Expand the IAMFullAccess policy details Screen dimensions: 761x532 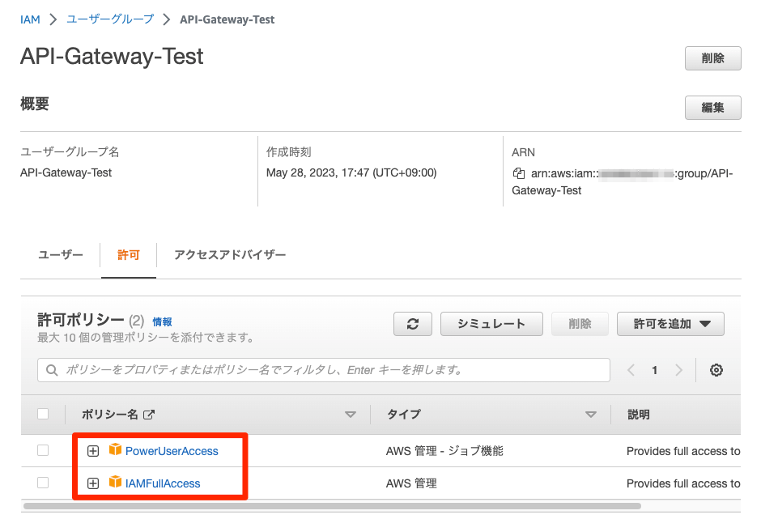coord(93,483)
